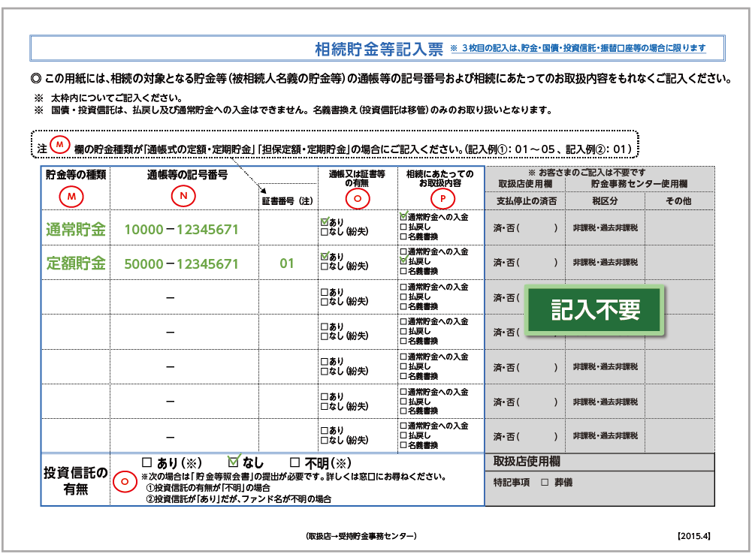The image size is (752, 560).
Task: Click the その他 header
Action: pos(678,201)
